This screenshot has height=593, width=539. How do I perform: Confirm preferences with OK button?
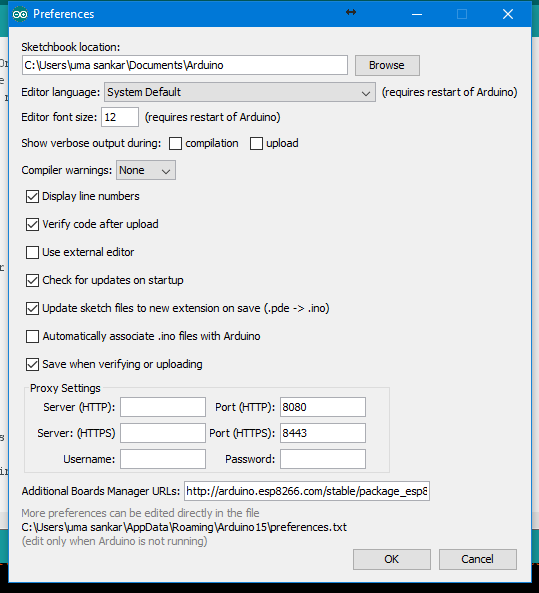pyautogui.click(x=391, y=559)
